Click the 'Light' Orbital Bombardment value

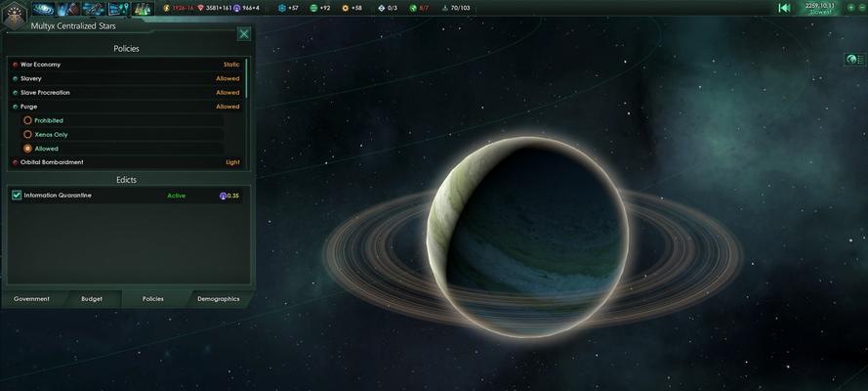point(232,162)
